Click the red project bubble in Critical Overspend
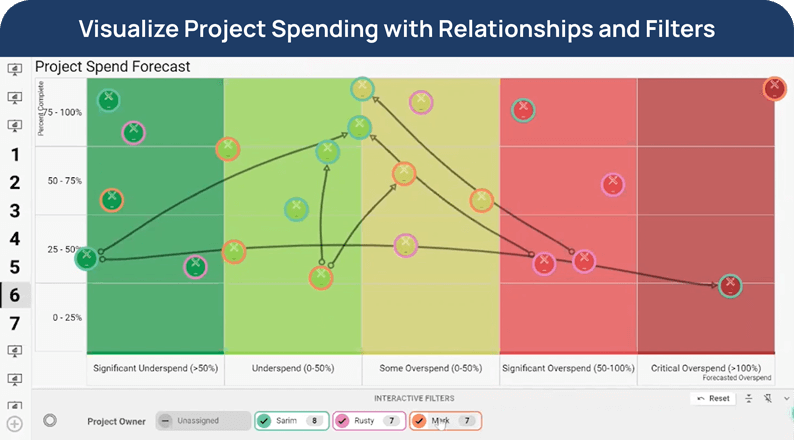This screenshot has width=794, height=440. 731,285
